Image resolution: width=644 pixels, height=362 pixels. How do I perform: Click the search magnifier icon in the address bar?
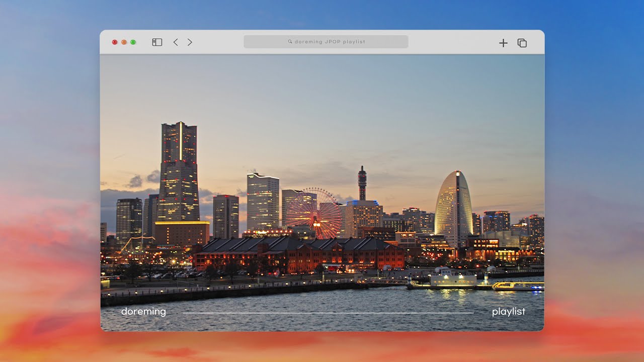click(290, 42)
